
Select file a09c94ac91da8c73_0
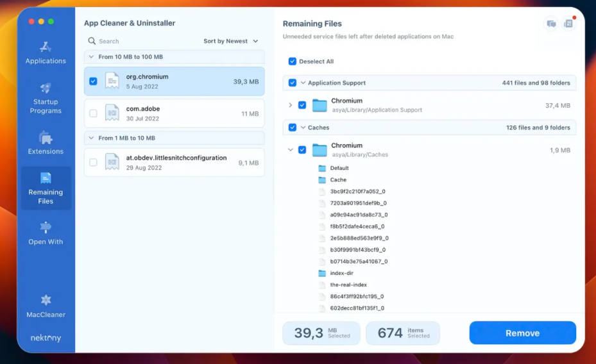click(x=359, y=215)
